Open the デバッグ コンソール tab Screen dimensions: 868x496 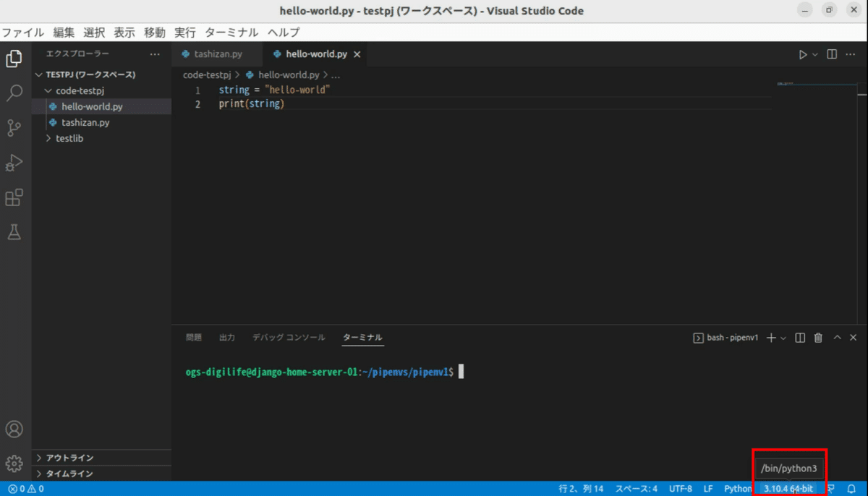(289, 338)
